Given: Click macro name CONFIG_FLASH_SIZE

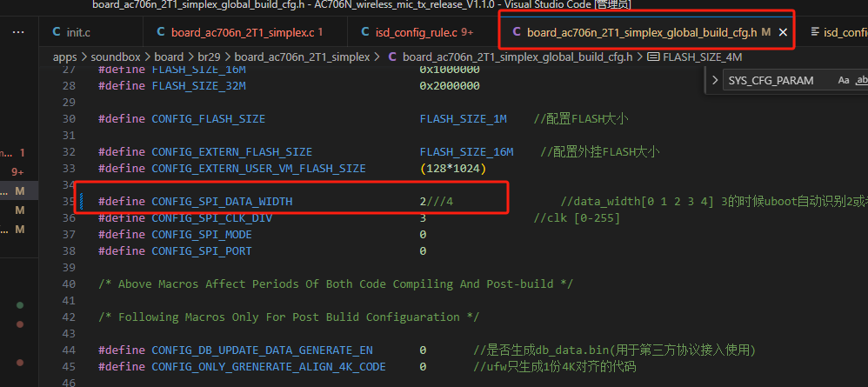Looking at the screenshot, I should pos(208,119).
